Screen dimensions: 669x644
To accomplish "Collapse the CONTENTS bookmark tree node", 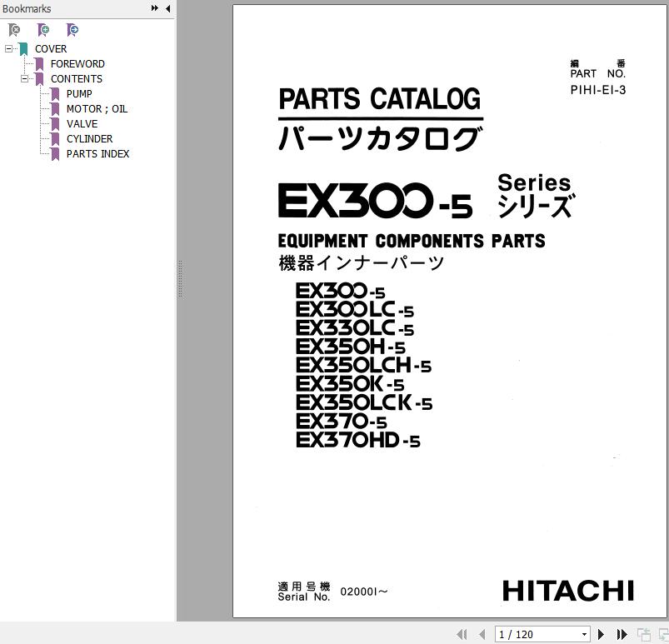I will (x=24, y=78).
